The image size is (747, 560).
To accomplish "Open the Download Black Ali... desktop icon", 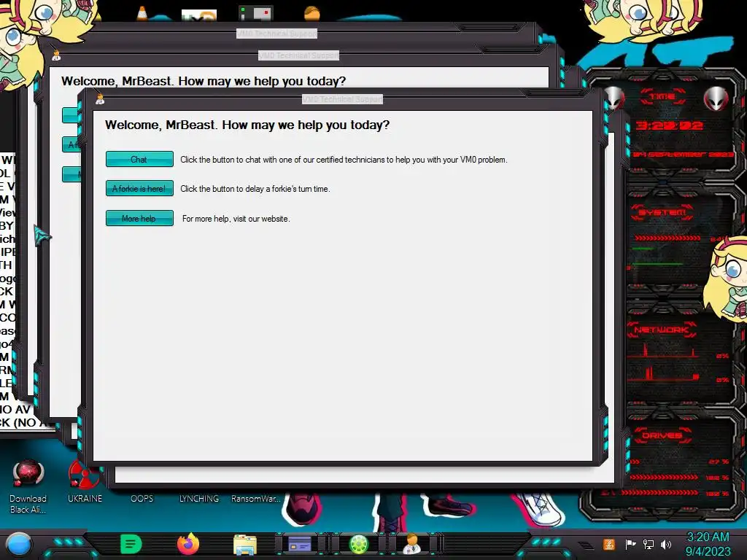I will click(28, 486).
